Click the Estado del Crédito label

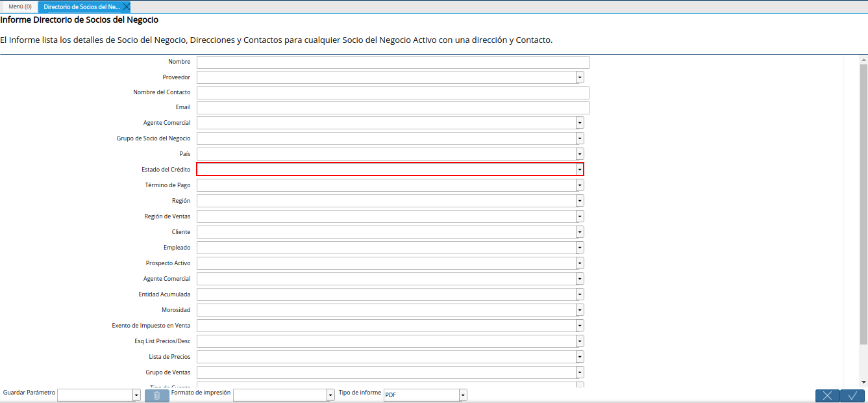166,170
